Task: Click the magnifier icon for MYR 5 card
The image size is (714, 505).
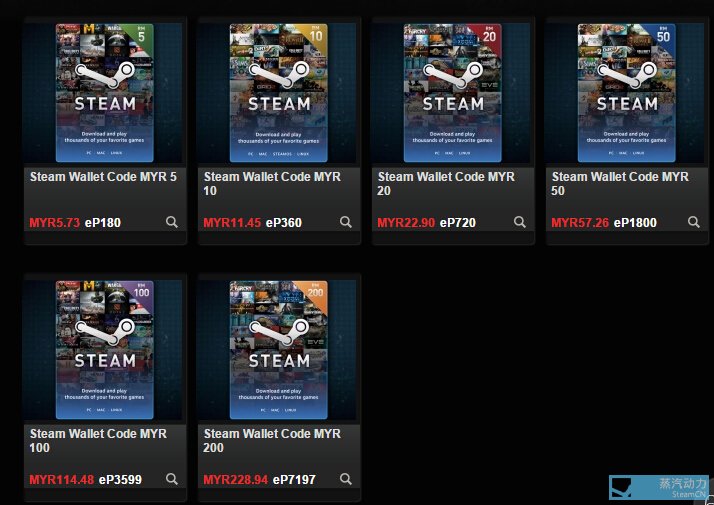Action: [172, 222]
